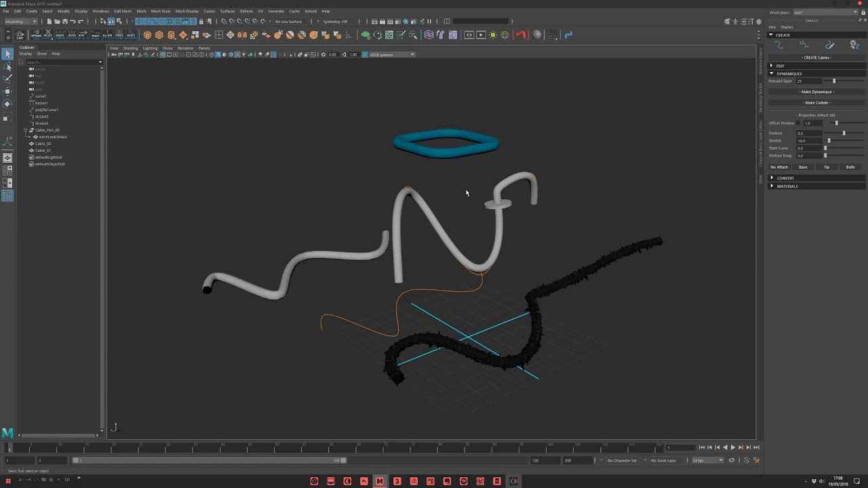Click the pencil draw-cable icon in CREATE section

(x=829, y=45)
